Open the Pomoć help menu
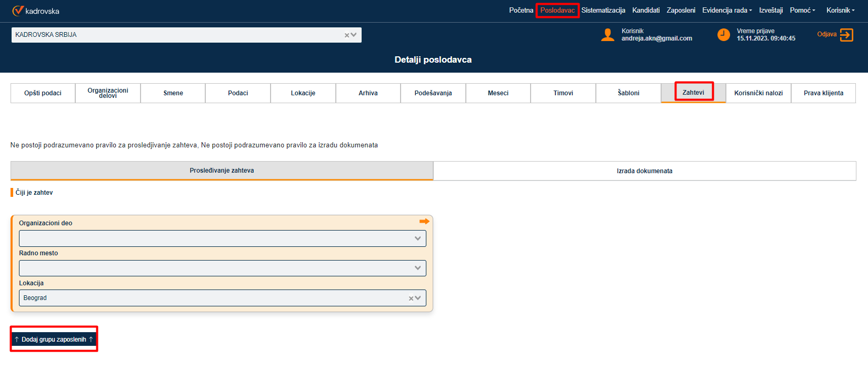 click(x=802, y=11)
